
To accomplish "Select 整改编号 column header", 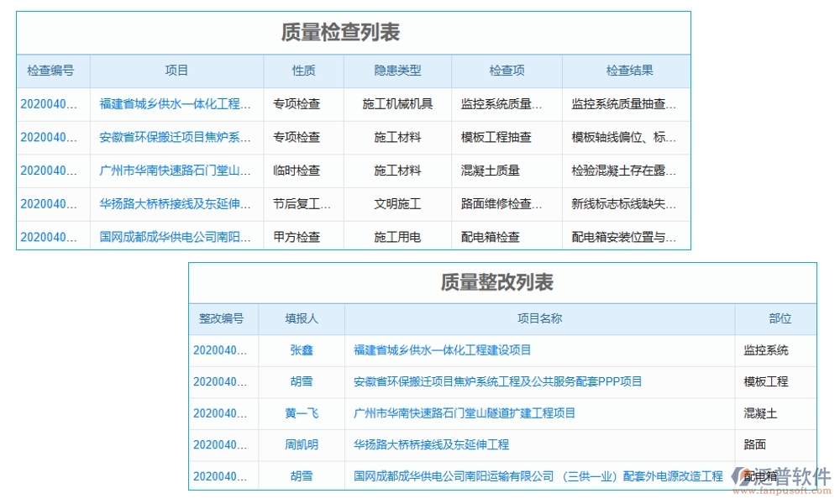I will pyautogui.click(x=223, y=318).
